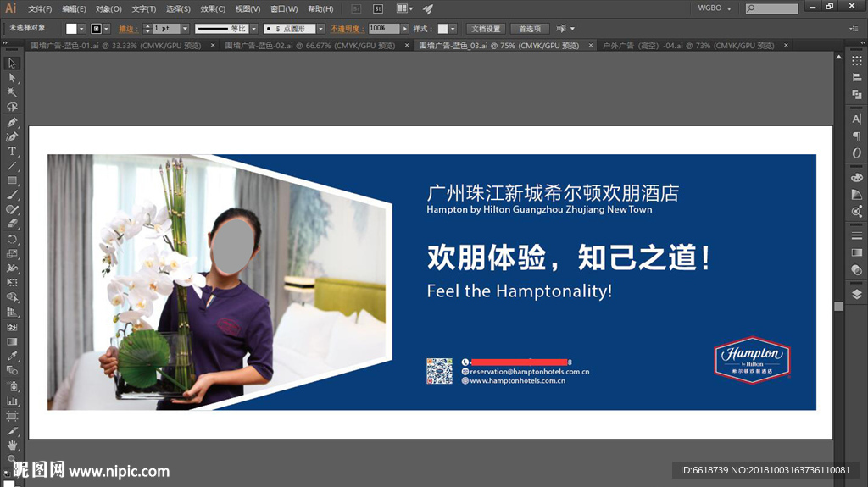The height and width of the screenshot is (487, 868).
Task: Open the Color palette panel icon
Action: (x=857, y=178)
